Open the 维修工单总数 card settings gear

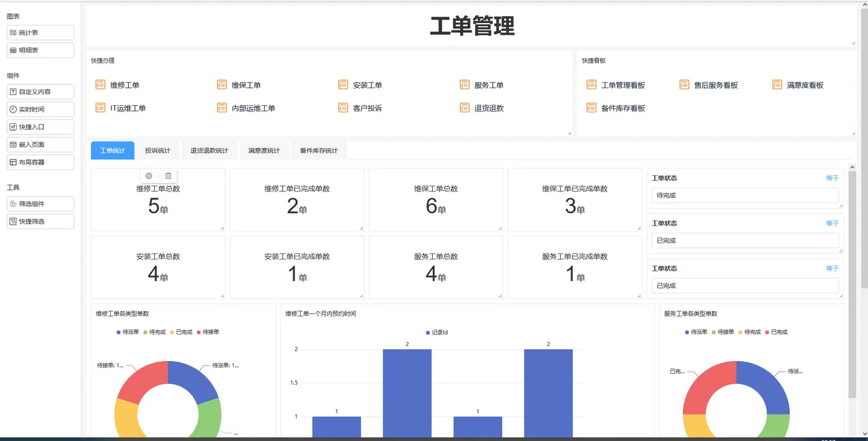148,176
